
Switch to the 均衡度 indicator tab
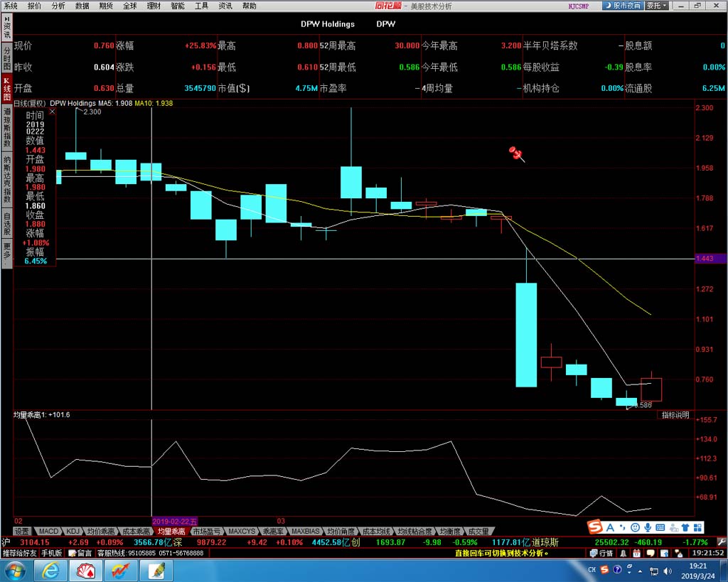450,531
